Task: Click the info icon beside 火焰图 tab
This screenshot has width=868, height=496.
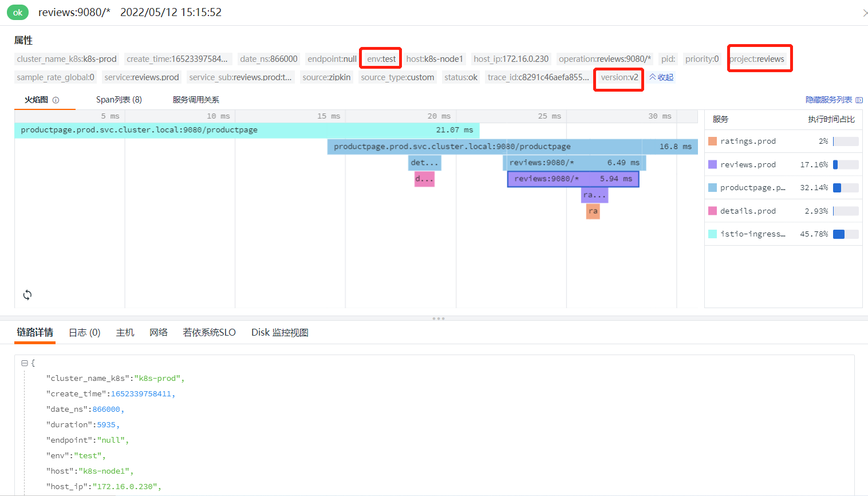Action: tap(56, 100)
